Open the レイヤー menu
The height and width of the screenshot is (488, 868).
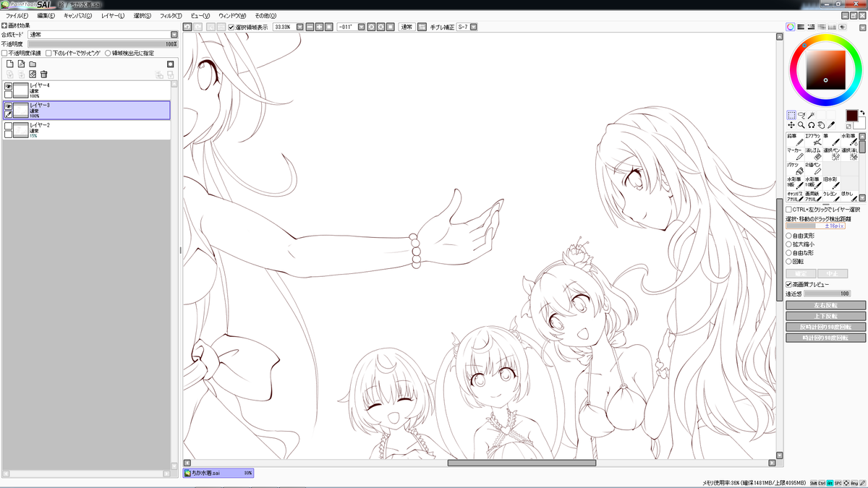[x=113, y=15]
